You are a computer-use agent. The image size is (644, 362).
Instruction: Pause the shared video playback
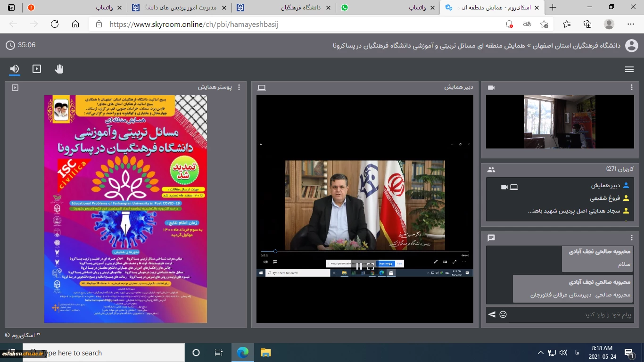359,266
